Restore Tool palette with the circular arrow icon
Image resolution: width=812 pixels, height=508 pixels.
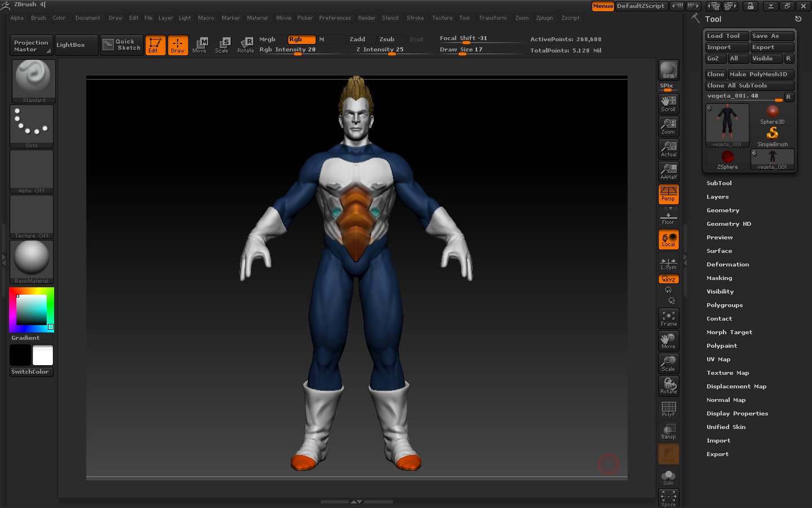point(798,19)
